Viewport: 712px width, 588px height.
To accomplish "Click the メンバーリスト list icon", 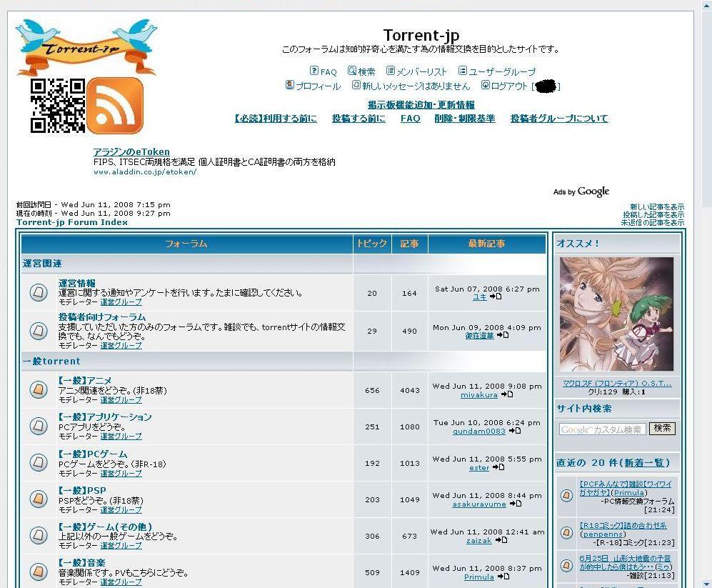I will coord(390,71).
